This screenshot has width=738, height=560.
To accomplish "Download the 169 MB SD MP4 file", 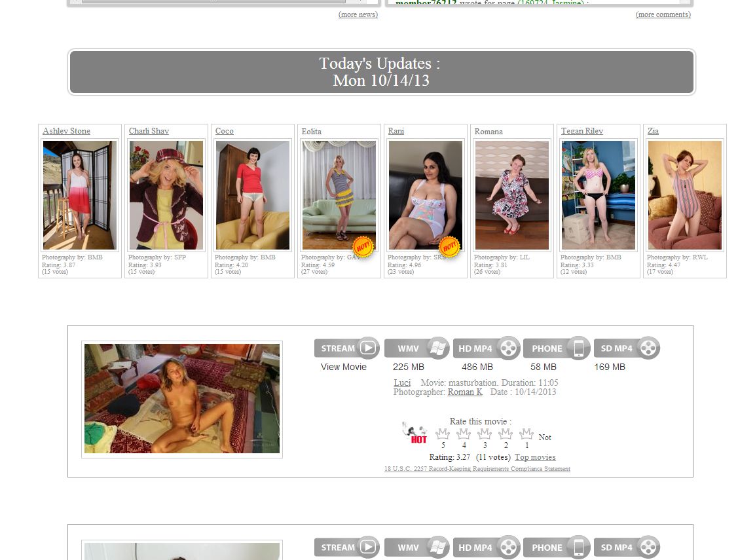I will point(626,348).
